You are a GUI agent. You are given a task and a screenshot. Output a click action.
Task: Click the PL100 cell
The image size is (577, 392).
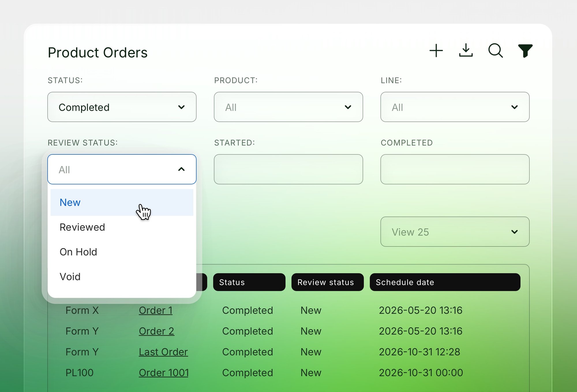79,373
